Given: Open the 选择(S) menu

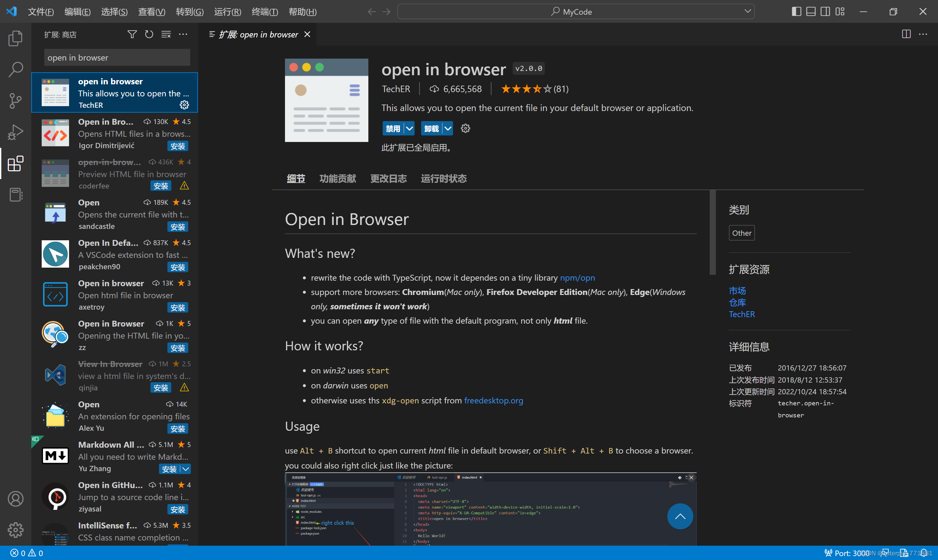Looking at the screenshot, I should (114, 12).
